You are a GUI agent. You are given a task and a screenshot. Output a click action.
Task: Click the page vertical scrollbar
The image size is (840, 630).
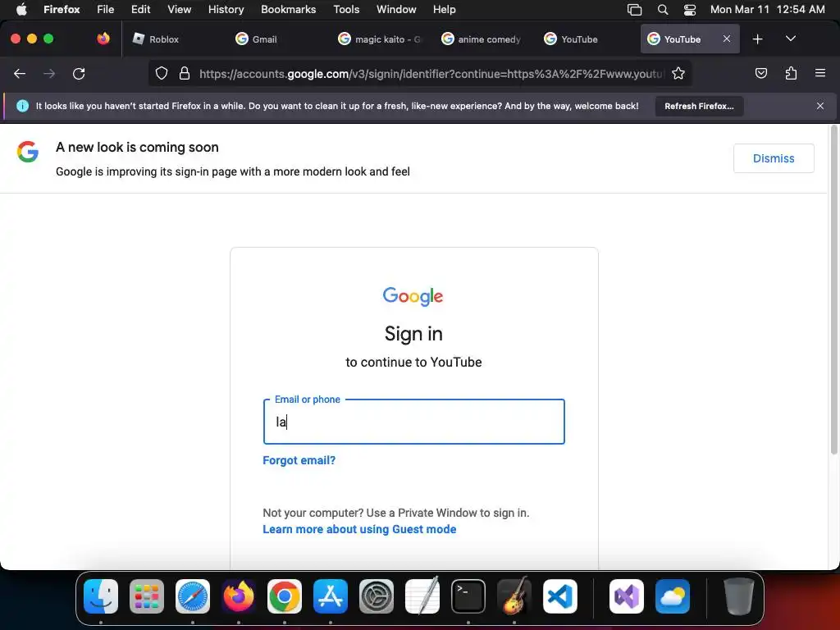[x=833, y=290]
